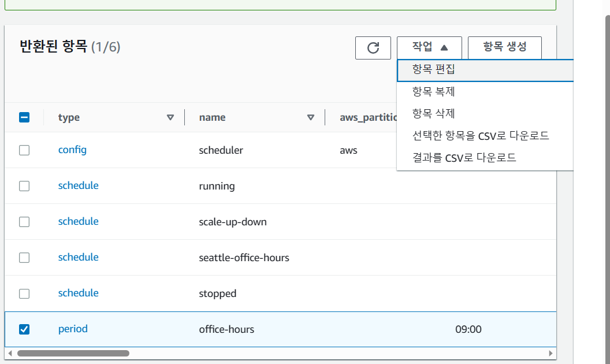Refresh the returned items list
Viewport: 610px width, 364px height.
[x=373, y=48]
